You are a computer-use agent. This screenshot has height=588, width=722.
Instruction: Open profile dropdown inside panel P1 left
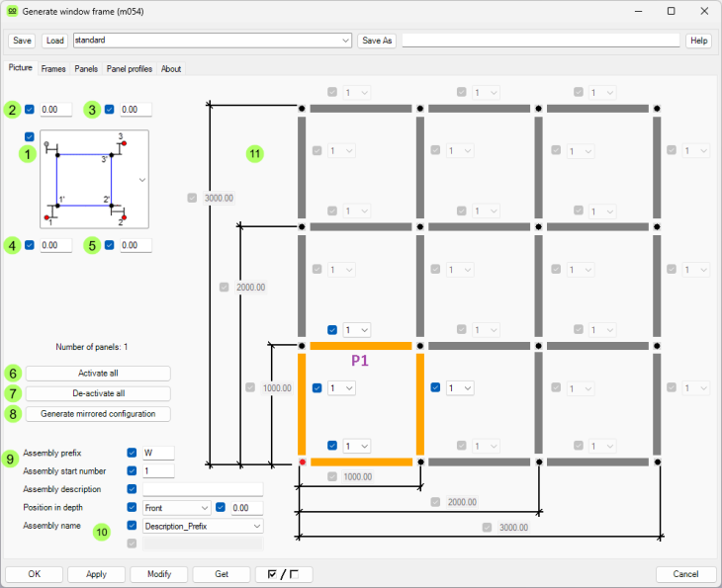(341, 388)
